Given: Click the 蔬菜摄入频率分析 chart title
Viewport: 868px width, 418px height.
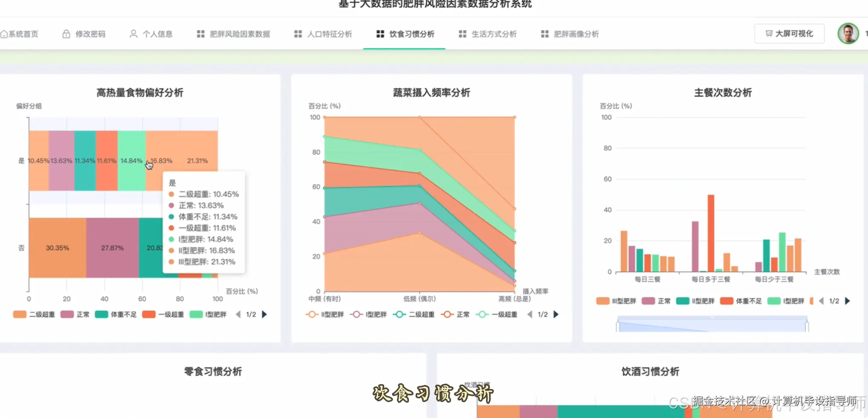Looking at the screenshot, I should tap(431, 93).
